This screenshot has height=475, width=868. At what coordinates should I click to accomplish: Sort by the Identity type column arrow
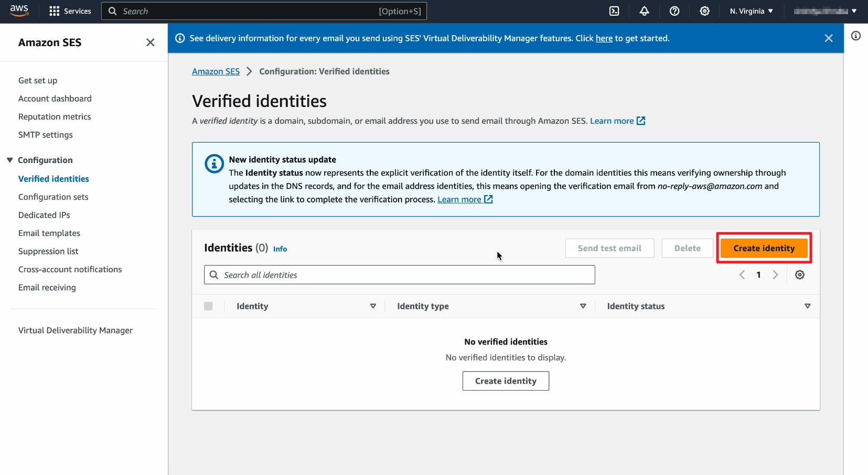click(583, 306)
